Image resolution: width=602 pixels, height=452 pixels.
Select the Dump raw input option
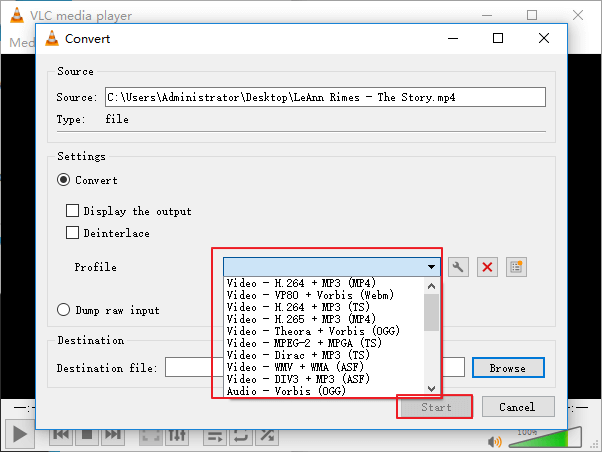click(x=64, y=310)
